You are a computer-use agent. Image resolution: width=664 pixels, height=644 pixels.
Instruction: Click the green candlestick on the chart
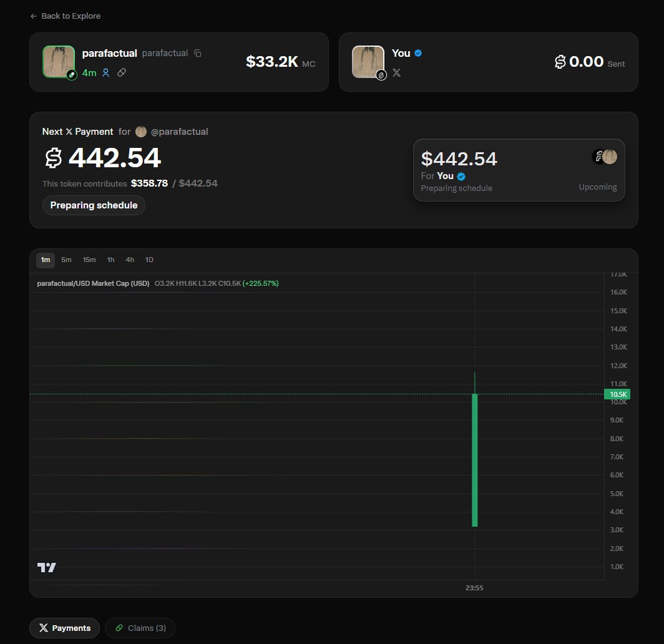tap(475, 461)
